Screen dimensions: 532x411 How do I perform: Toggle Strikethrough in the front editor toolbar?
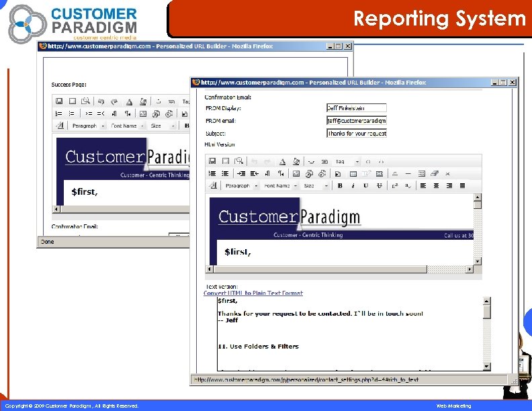click(380, 185)
